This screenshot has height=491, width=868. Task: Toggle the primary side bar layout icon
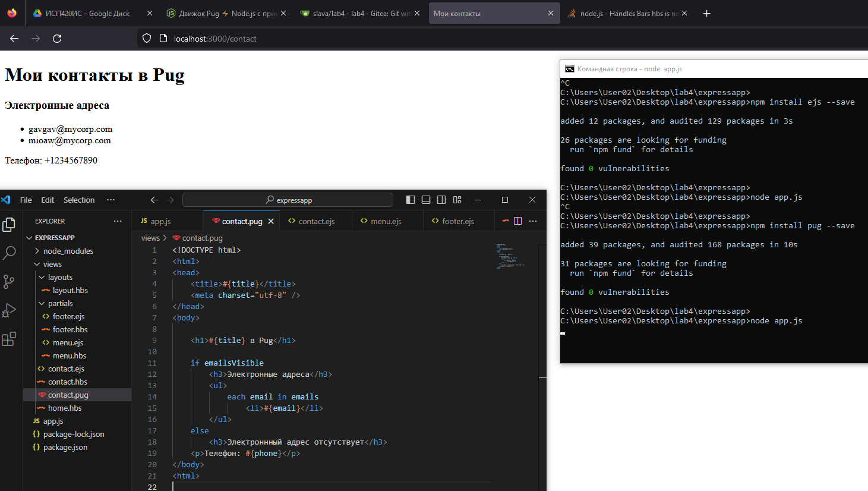click(x=411, y=200)
